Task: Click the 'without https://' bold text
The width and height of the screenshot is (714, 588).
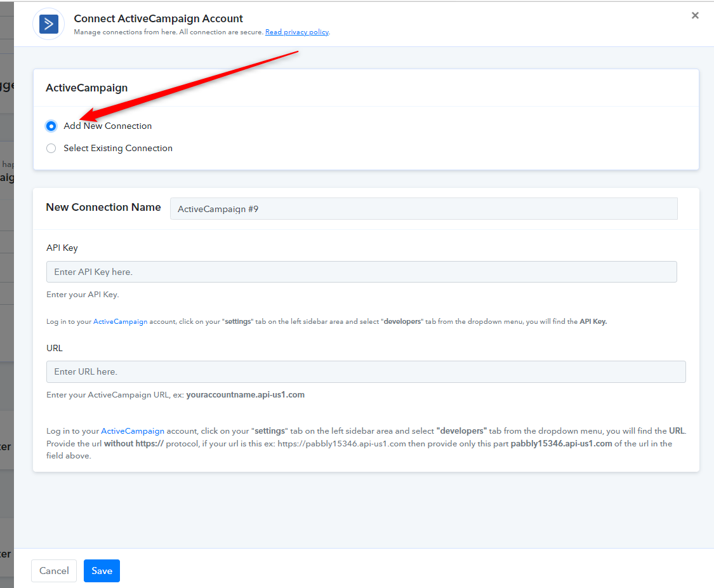Action: (x=133, y=444)
